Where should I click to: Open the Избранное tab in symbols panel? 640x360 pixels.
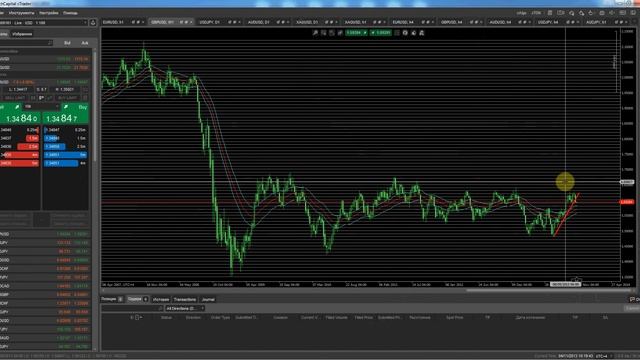[x=22, y=34]
